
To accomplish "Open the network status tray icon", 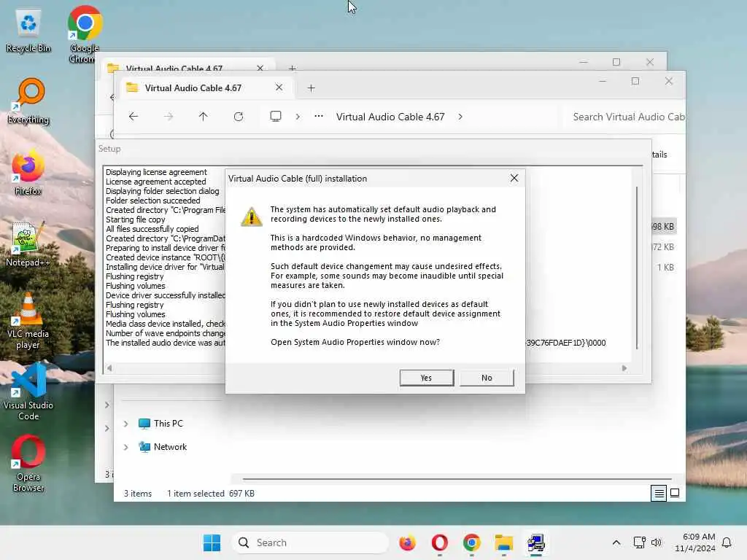I will pyautogui.click(x=639, y=542).
